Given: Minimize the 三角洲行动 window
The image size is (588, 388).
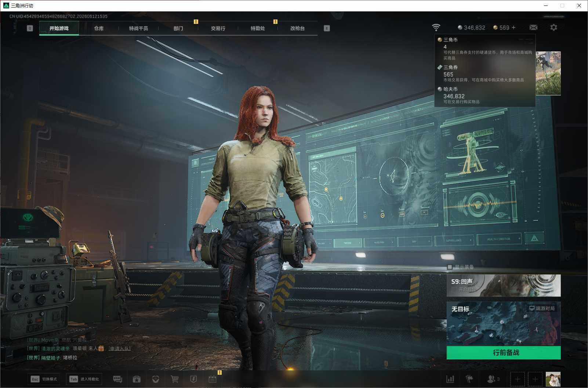Looking at the screenshot, I should coord(546,6).
